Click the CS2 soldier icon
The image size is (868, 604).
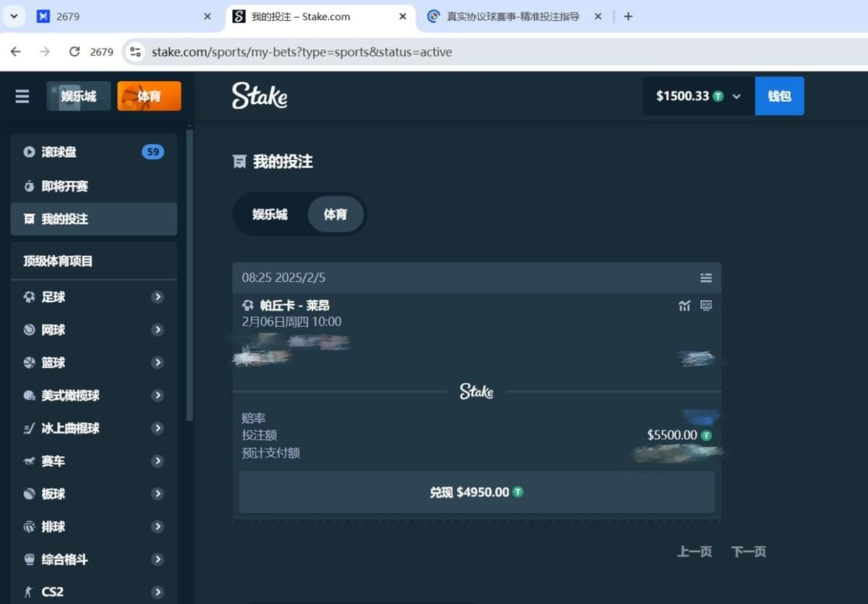pyautogui.click(x=29, y=592)
